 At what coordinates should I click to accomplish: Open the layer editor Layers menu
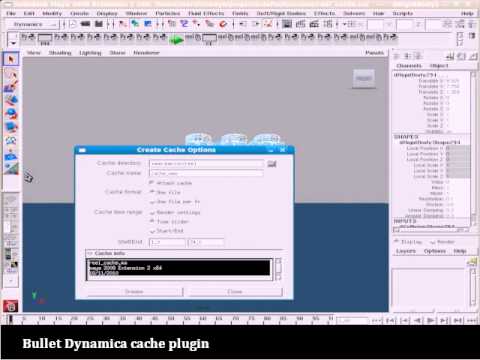click(406, 251)
